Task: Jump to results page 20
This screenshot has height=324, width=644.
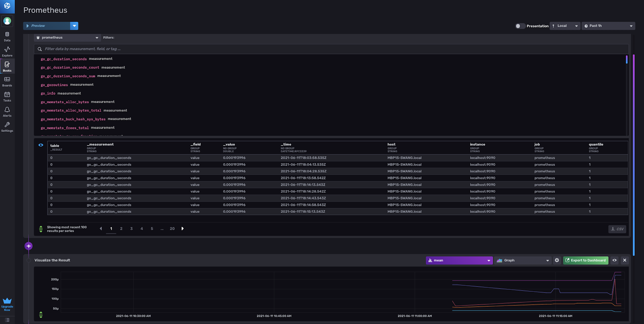Action: 172,228
